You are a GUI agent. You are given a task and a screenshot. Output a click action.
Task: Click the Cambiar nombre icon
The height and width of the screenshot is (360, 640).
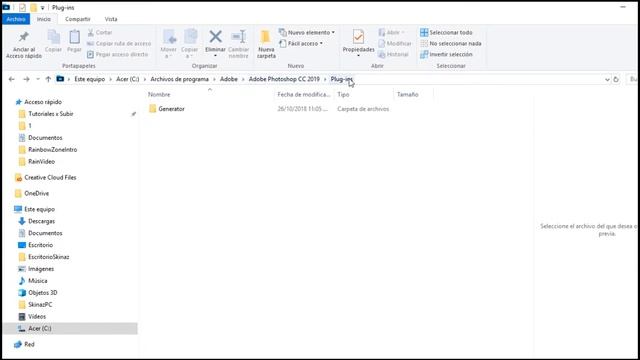[x=238, y=37]
